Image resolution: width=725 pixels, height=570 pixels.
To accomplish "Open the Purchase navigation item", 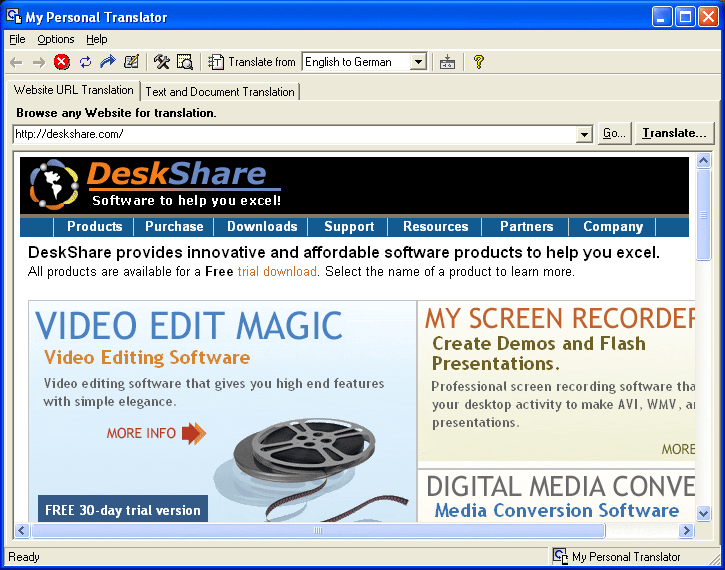I will click(x=174, y=227).
